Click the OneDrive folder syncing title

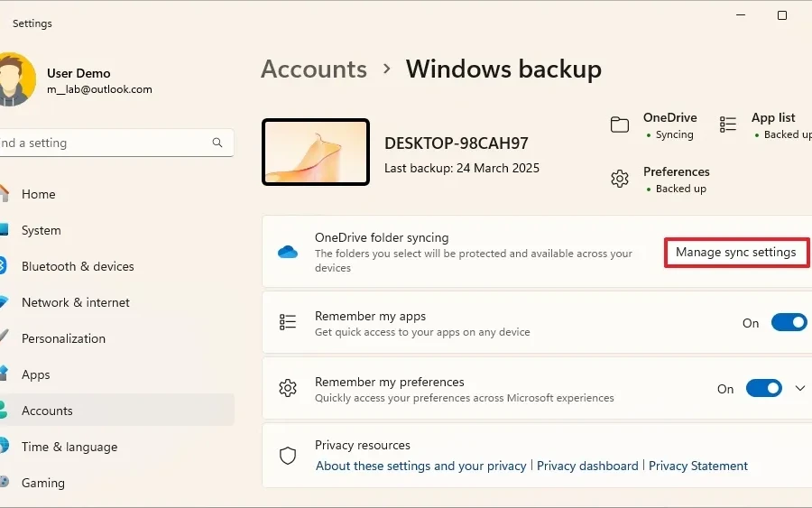tap(382, 237)
